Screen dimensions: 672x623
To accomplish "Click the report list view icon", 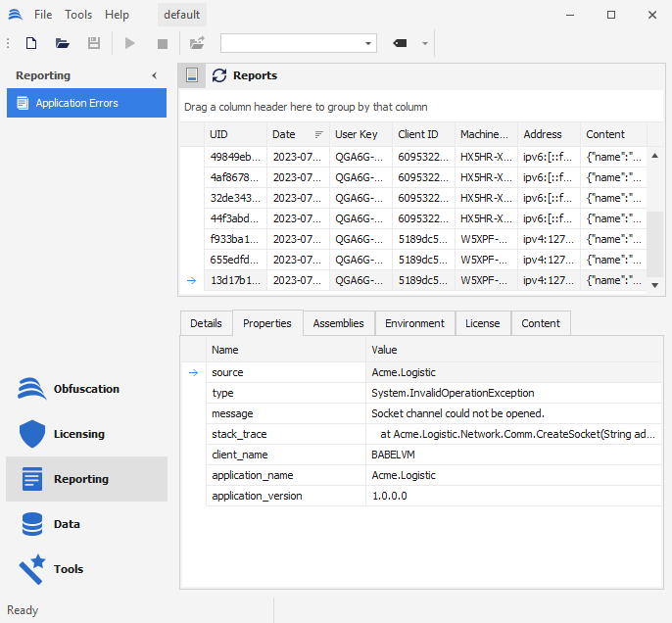I will click(193, 75).
